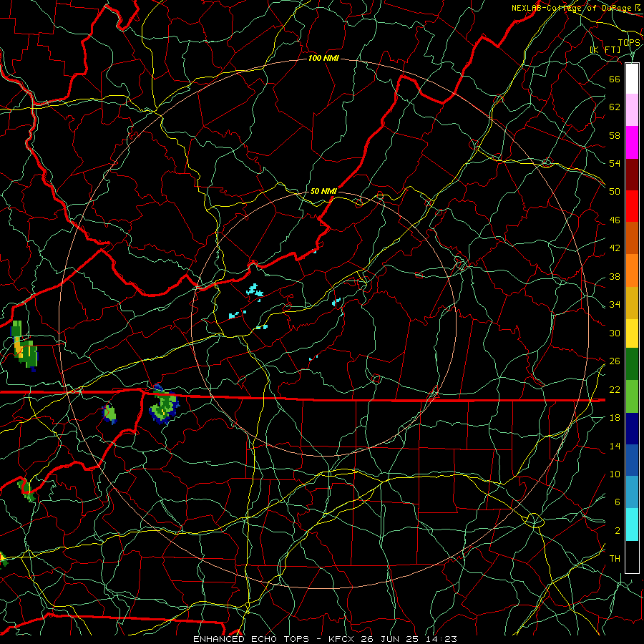Click the "42" legend value
Image resolution: width=644 pixels, height=644 pixels.
point(615,248)
